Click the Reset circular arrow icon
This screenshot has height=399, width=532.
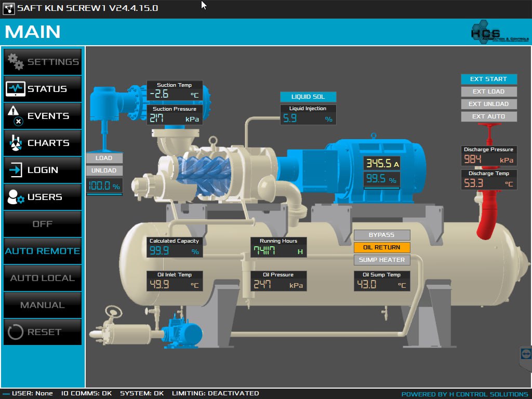tap(15, 332)
